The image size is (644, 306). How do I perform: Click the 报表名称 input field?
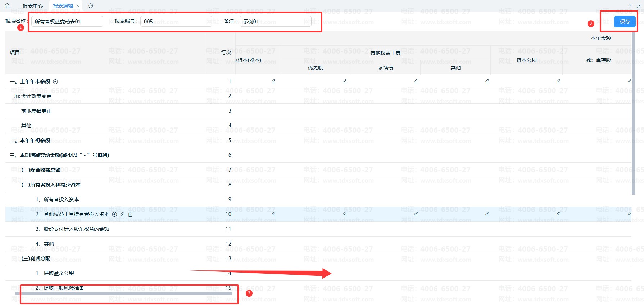tap(67, 22)
